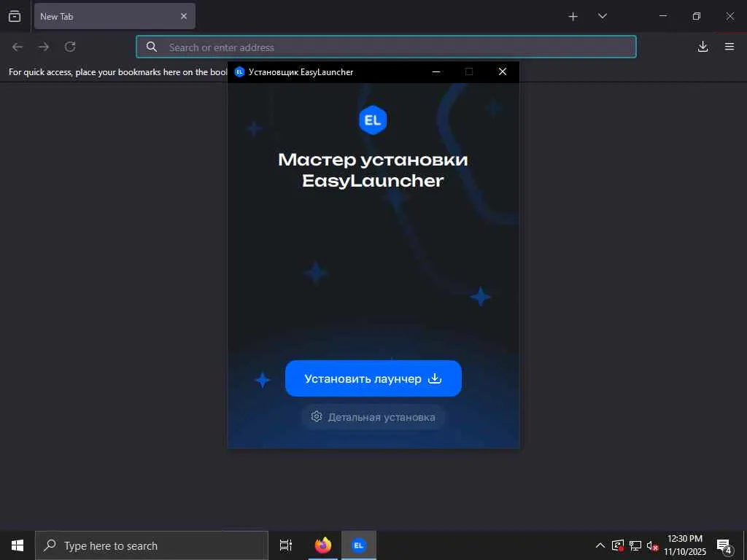This screenshot has height=560, width=747.
Task: Restore down the Firefox window
Action: [697, 16]
